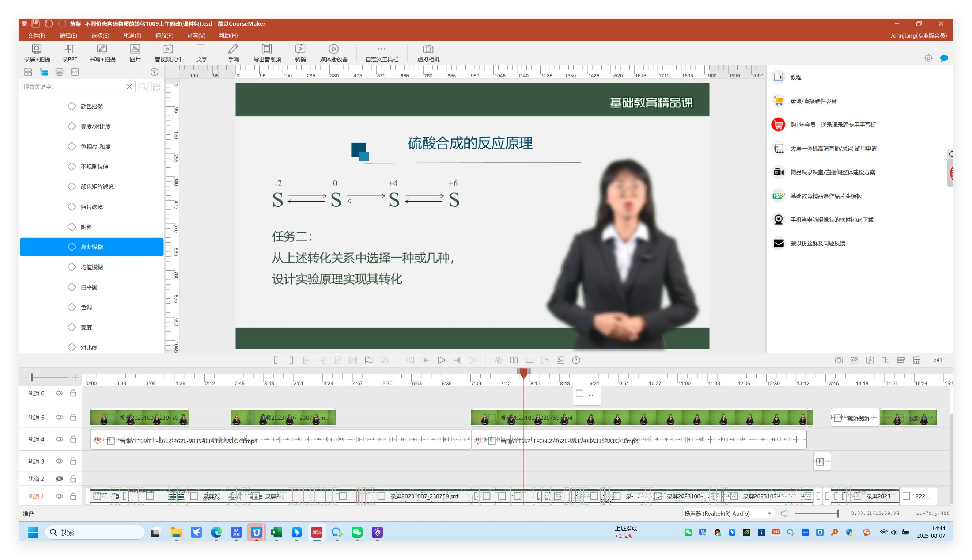The width and height of the screenshot is (972, 560).
Task: Select the 均值模糊 effect item
Action: (x=92, y=267)
